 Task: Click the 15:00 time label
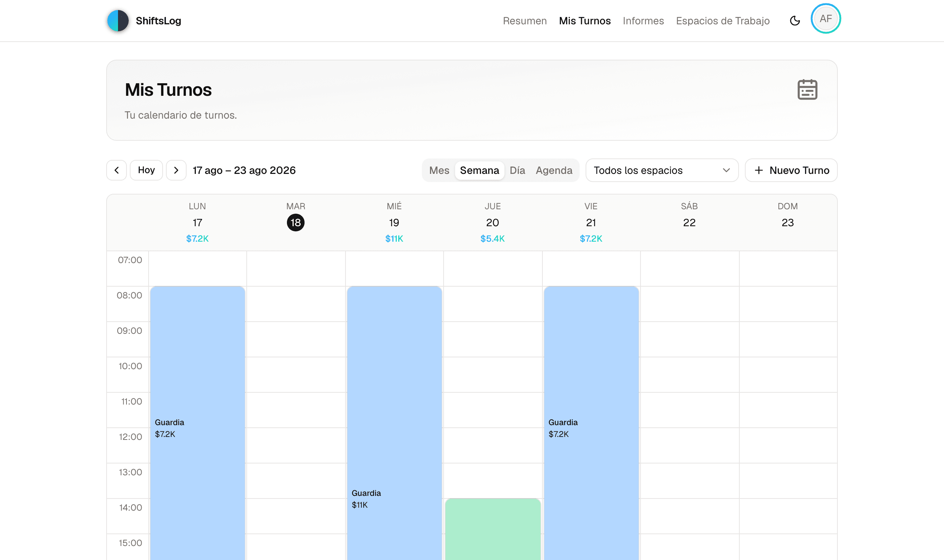click(130, 543)
